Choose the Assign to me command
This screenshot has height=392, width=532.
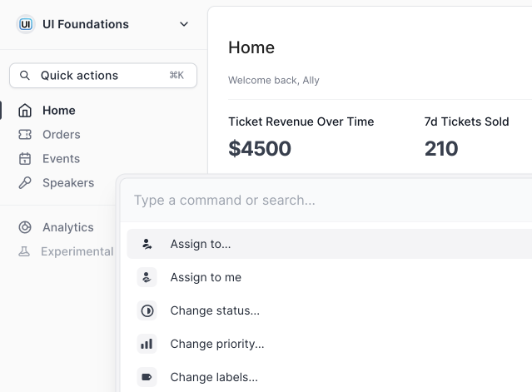click(x=206, y=278)
